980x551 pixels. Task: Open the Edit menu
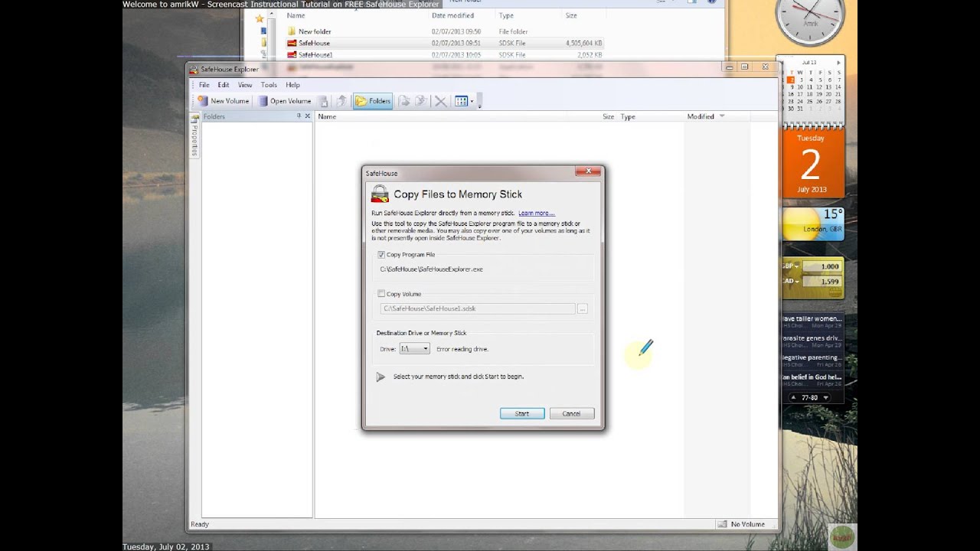click(224, 85)
